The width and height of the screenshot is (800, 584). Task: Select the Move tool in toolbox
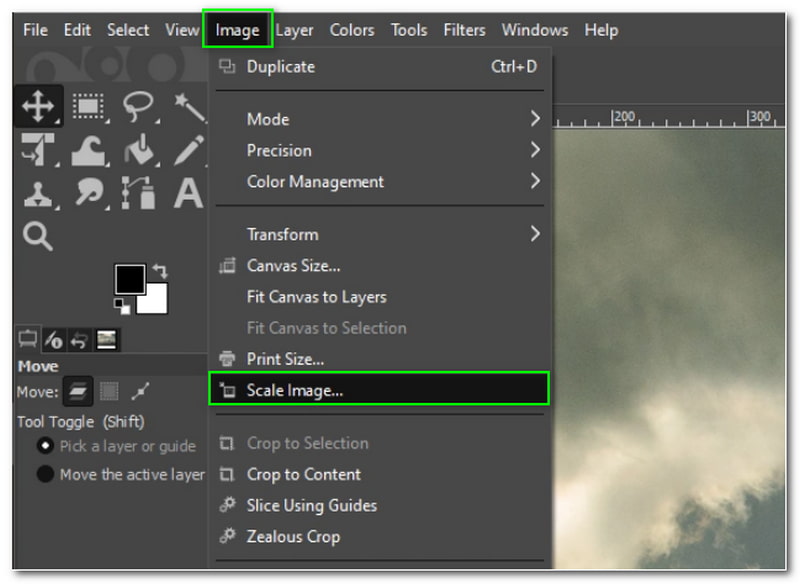pos(38,106)
